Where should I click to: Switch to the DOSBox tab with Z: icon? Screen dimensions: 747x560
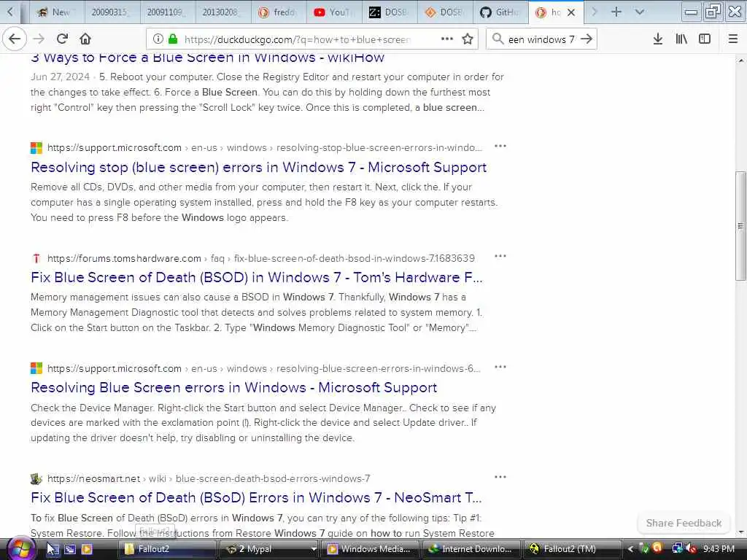tap(390, 12)
